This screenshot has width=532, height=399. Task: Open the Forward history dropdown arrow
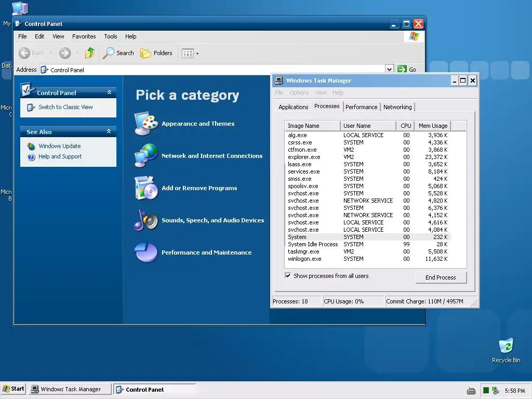point(77,53)
